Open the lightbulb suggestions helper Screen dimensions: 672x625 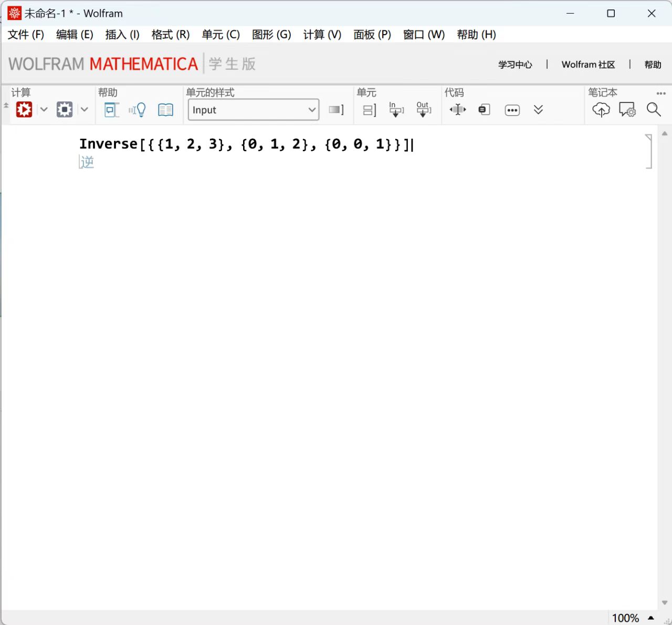pos(138,110)
